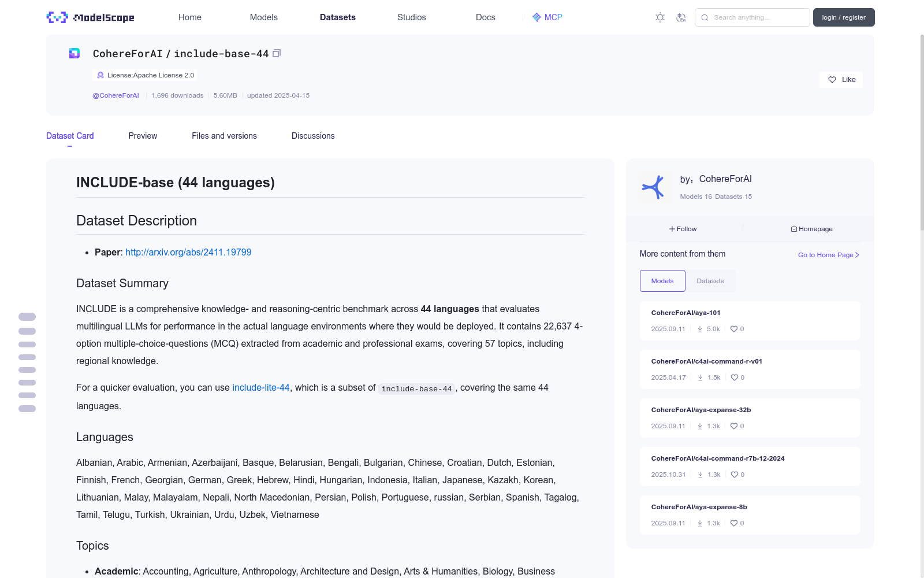Click the More content from them label

click(683, 254)
